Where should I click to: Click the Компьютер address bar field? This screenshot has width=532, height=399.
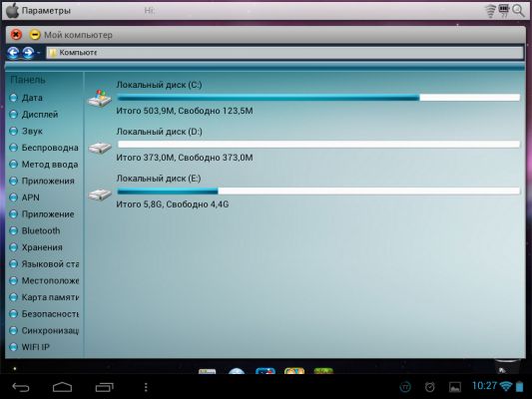(284, 53)
